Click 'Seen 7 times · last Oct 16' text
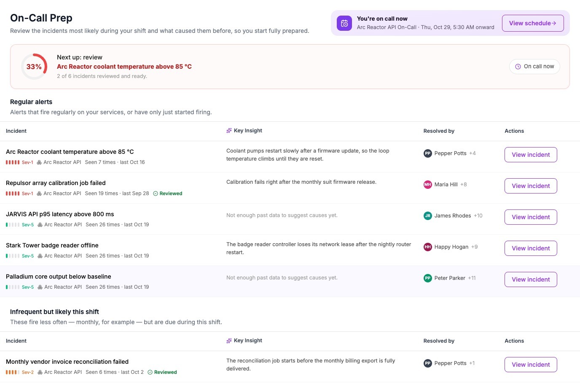The image size is (580, 392). point(115,162)
